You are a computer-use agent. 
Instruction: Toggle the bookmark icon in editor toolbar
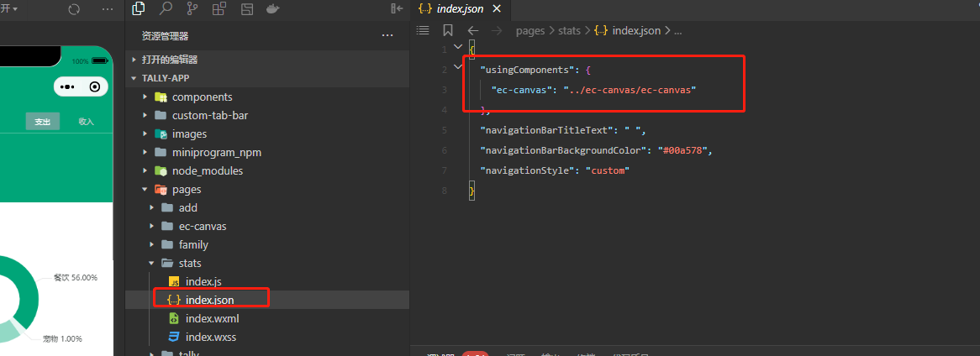(447, 30)
